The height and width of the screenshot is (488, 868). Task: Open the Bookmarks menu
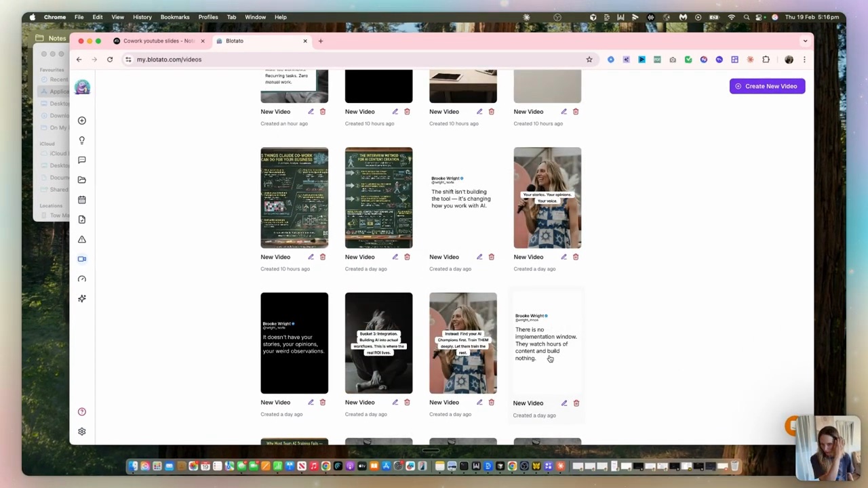175,17
